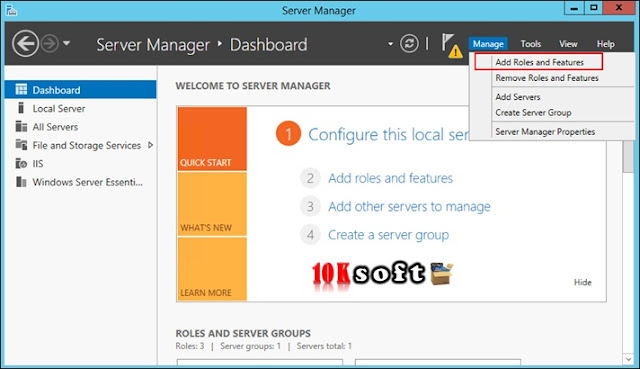
Task: Click 'Roles: 3' summary text
Action: click(190, 346)
